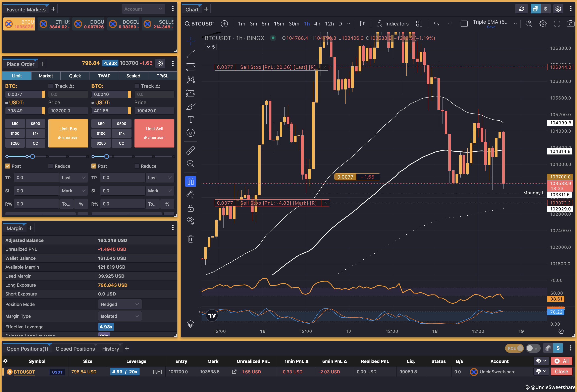577x392 pixels.
Task: Open the Fibonacci retracement tool group
Action: click(191, 67)
